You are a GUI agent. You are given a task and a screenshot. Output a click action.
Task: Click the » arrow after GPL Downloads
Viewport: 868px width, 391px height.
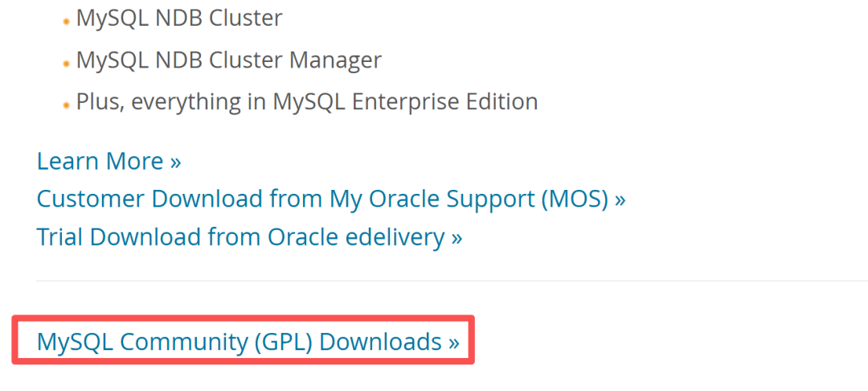coord(454,343)
